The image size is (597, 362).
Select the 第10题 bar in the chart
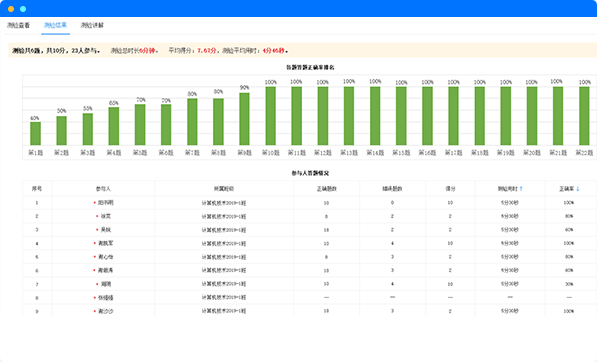[x=270, y=116]
